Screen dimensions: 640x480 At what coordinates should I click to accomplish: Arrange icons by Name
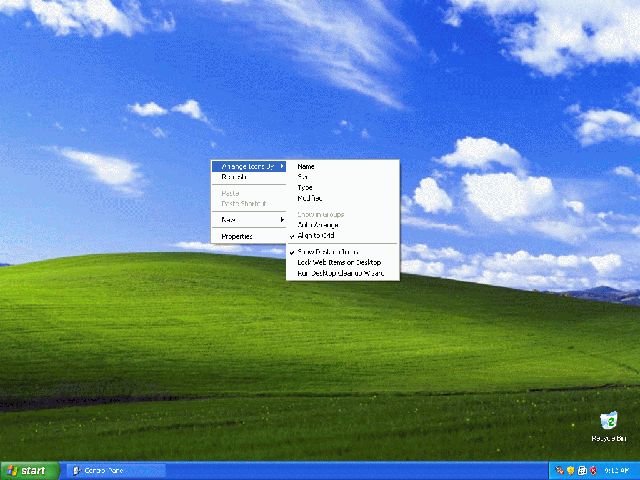(342, 166)
